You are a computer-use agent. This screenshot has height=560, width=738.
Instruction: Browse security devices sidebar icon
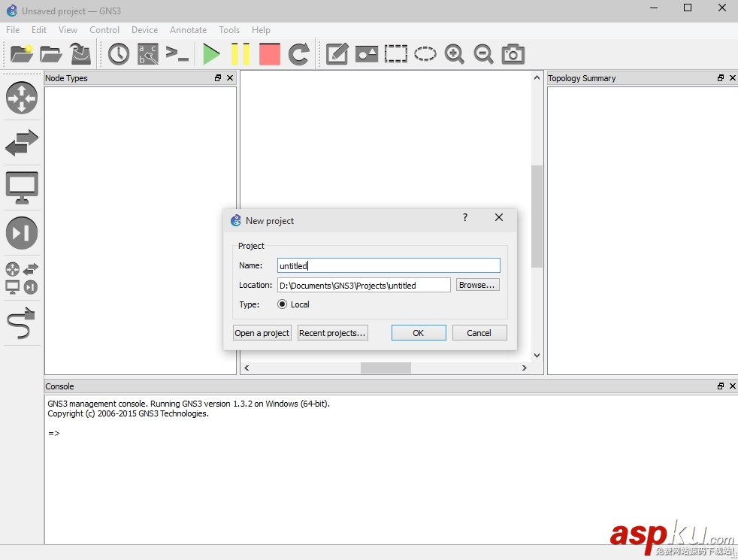(22, 232)
